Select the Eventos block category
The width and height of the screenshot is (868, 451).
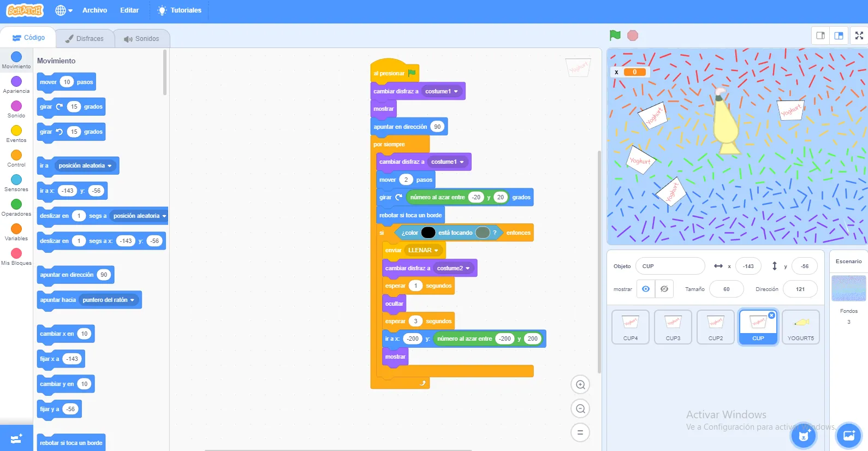[16, 134]
